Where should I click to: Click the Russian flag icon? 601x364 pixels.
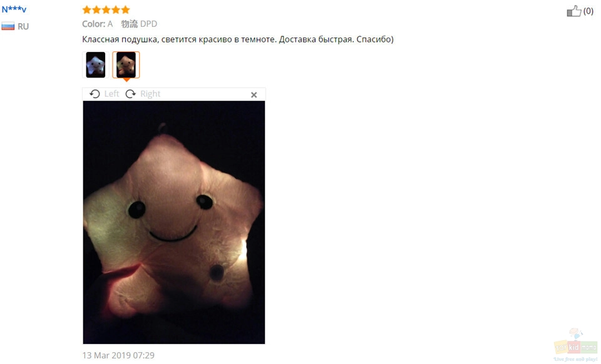pyautogui.click(x=8, y=26)
